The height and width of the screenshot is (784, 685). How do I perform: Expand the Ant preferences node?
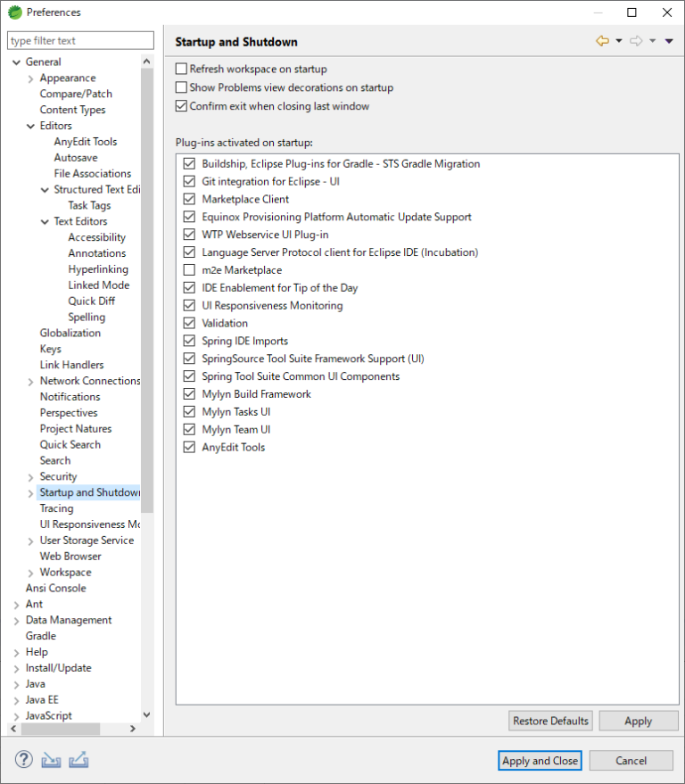[16, 605]
